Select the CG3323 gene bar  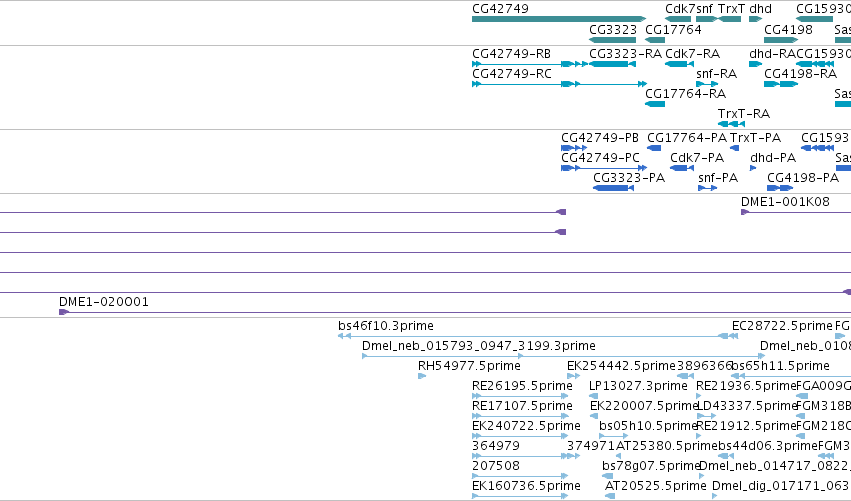(x=613, y=40)
